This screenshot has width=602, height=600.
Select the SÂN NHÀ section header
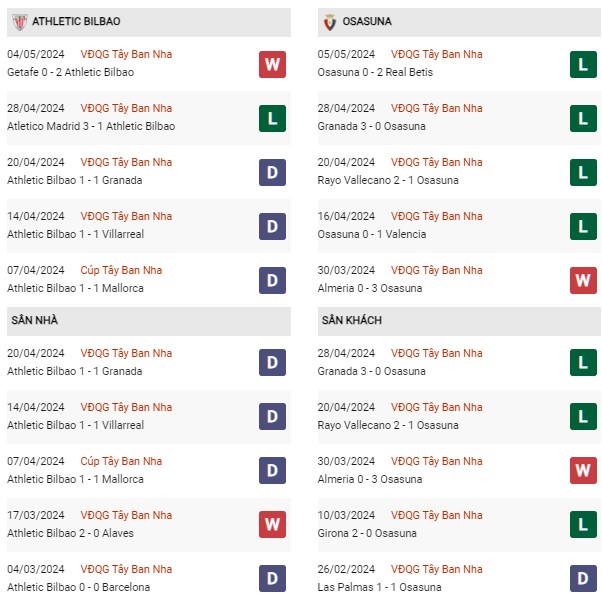tap(149, 321)
